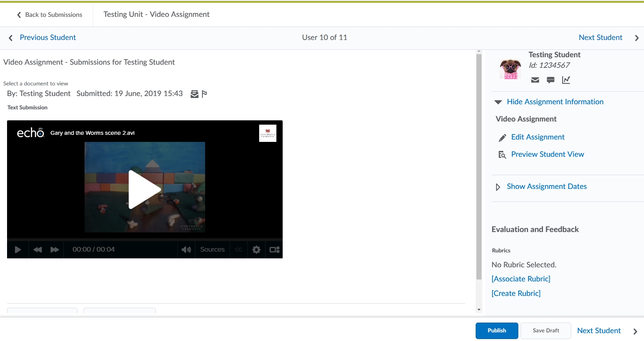Click the small play button in player bar
644x341 pixels.
coord(18,250)
